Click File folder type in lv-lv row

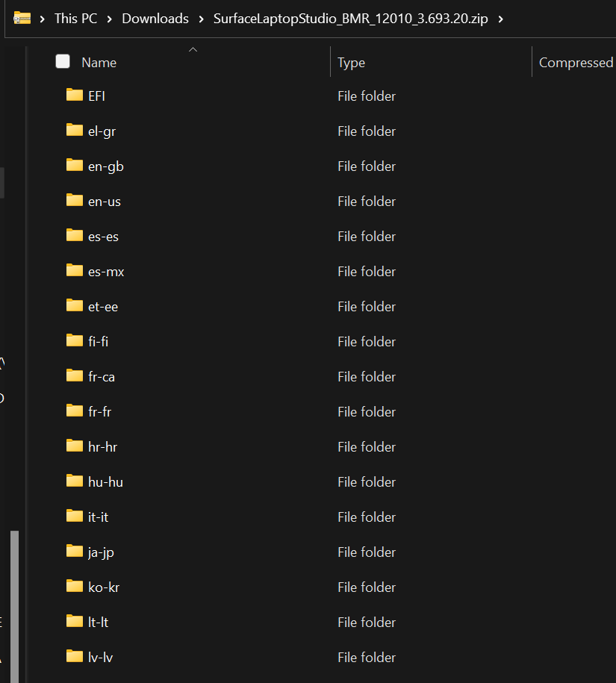(367, 658)
